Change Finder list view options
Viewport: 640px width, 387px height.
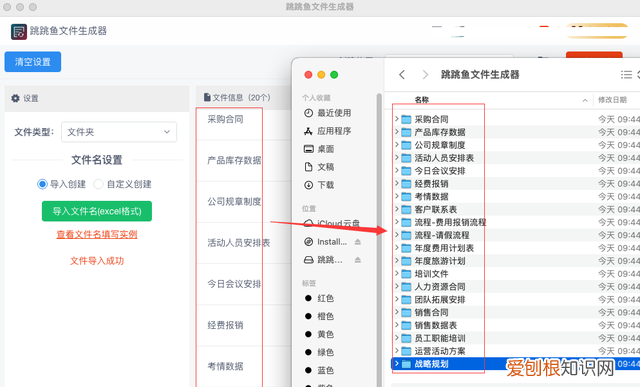(x=627, y=75)
